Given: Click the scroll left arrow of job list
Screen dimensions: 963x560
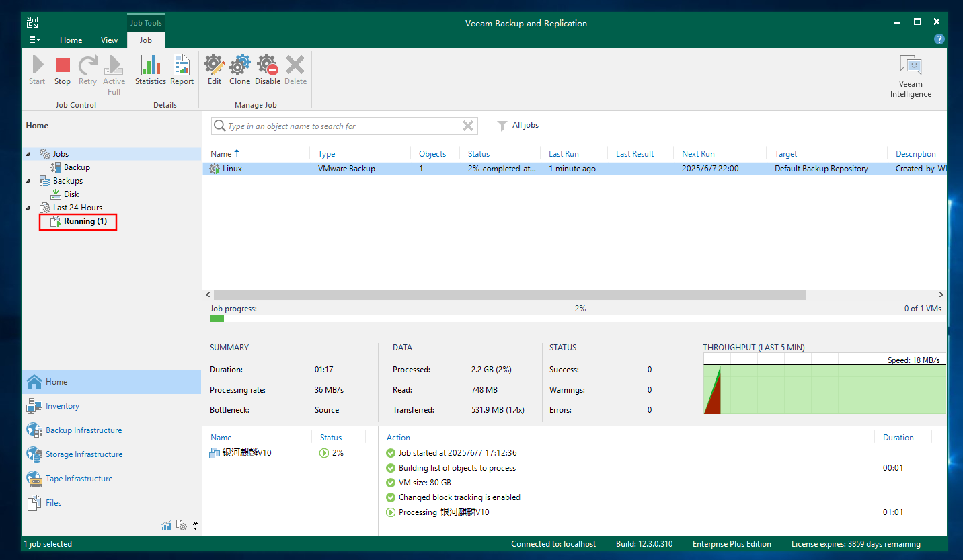Looking at the screenshot, I should click(x=208, y=294).
